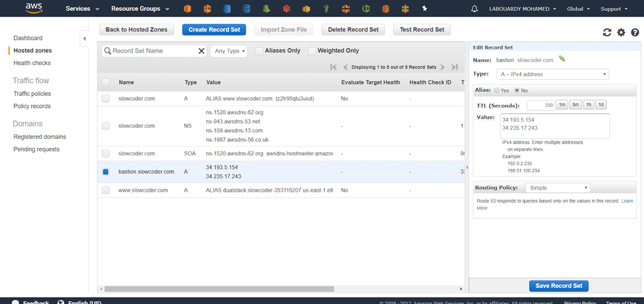The height and width of the screenshot is (304, 644).
Task: Click the Create Record Set button
Action: coord(214,30)
